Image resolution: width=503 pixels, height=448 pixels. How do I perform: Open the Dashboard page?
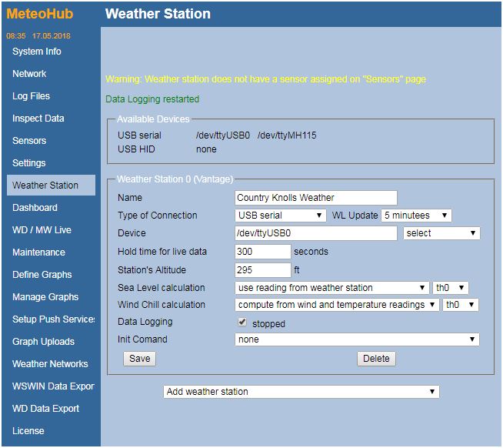pyautogui.click(x=35, y=208)
